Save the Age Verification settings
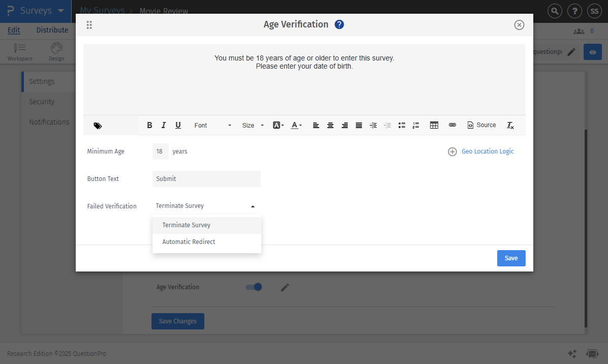The height and width of the screenshot is (364, 608). [x=511, y=258]
